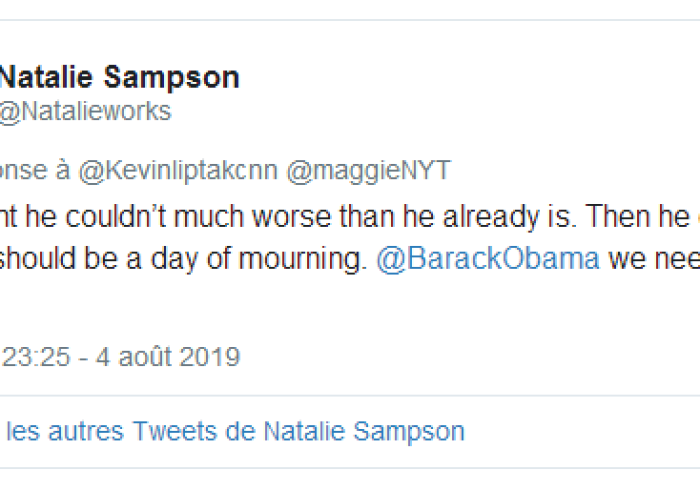Viewport: 700px width, 490px height.
Task: Open Natalie Sampson's profile name
Action: tap(119, 77)
